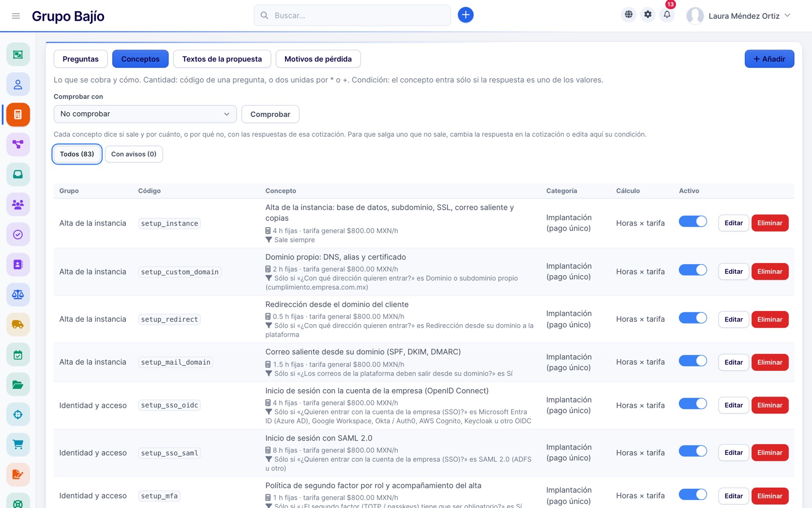Viewport: 812px width, 508px height.
Task: Toggle setup_custom_domain active switch
Action: [693, 270]
